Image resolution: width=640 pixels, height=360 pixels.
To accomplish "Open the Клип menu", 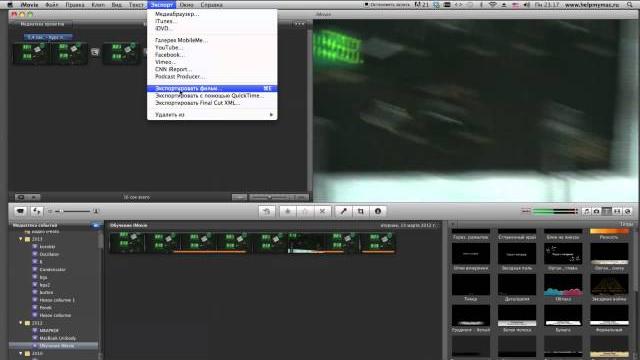I will (x=98, y=5).
